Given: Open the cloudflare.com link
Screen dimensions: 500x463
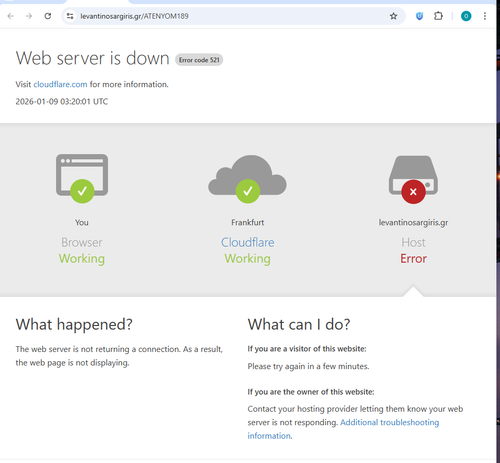Looking at the screenshot, I should 60,84.
